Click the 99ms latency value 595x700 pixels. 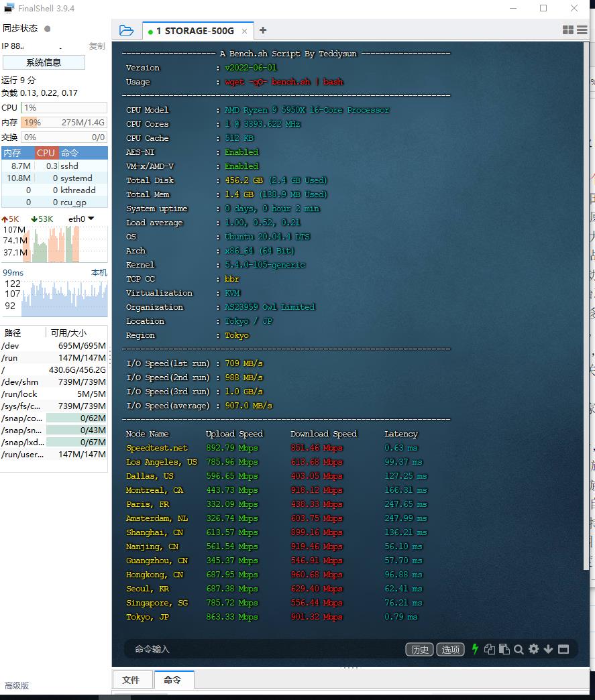[13, 272]
